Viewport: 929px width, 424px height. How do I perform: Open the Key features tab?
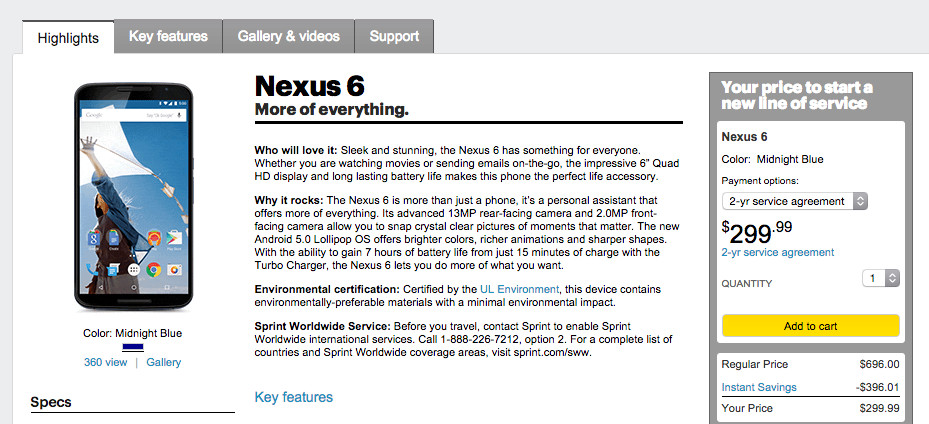[168, 36]
